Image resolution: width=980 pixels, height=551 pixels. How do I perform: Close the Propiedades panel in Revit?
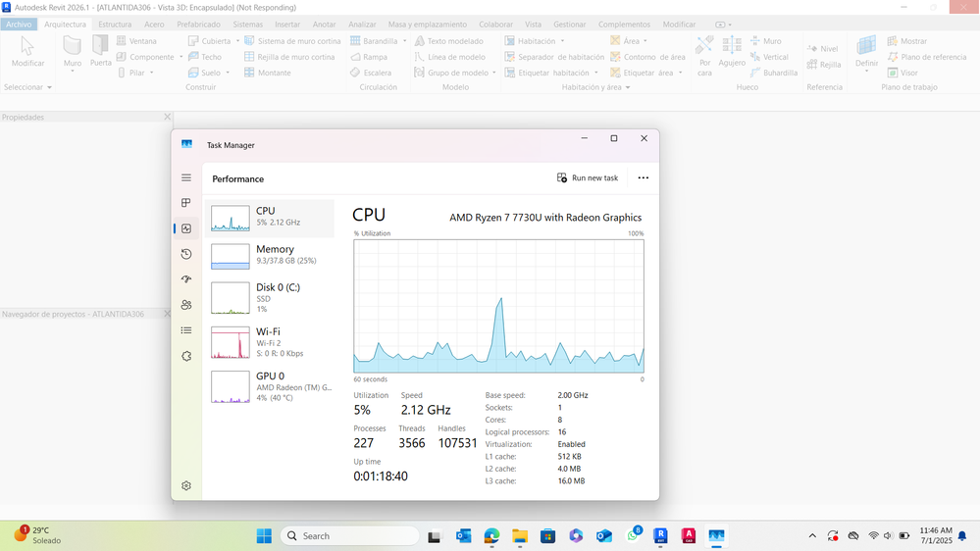(167, 117)
